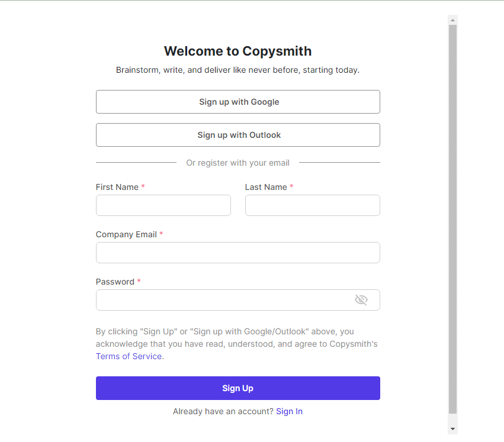Click the scrollbar down arrow
Viewport: 504px width, 442px height.
coord(453,428)
